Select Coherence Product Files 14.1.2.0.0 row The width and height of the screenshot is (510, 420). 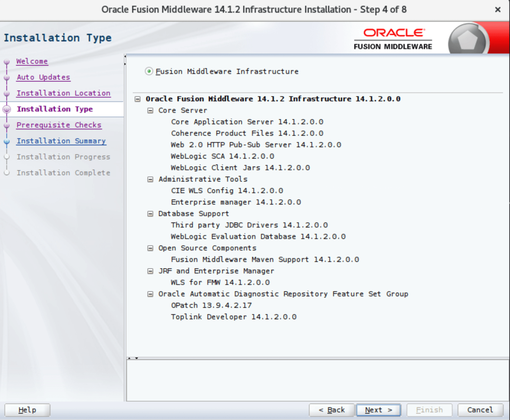[x=247, y=133]
